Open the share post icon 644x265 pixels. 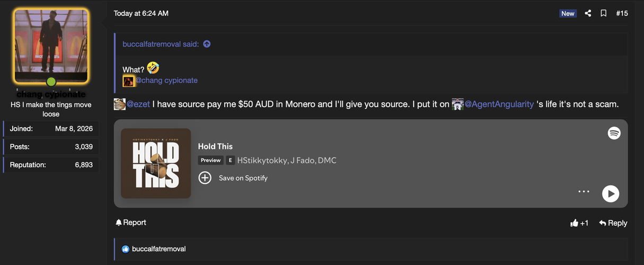[x=588, y=13]
